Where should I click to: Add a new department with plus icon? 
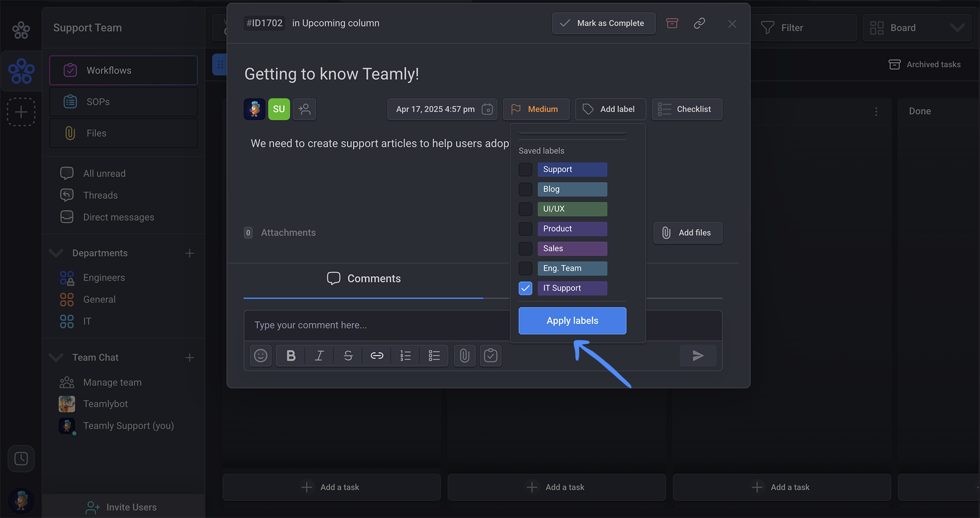(x=190, y=253)
